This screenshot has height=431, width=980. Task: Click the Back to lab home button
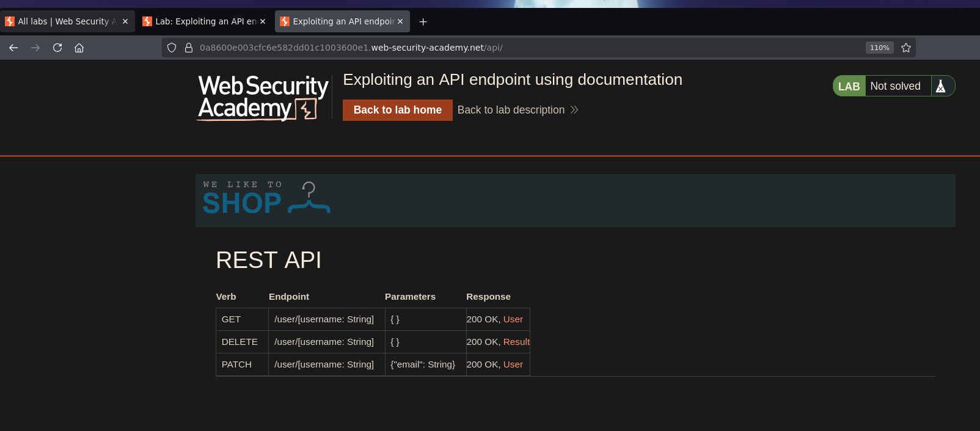398,110
